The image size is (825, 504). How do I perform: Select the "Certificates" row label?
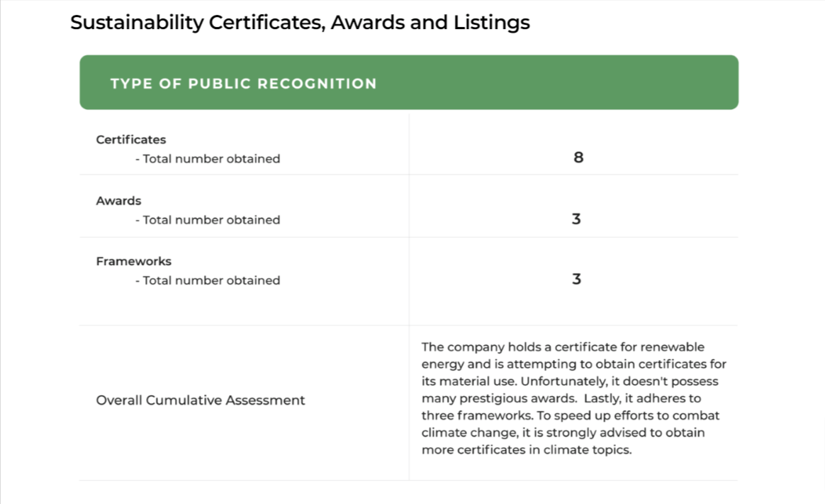click(131, 140)
